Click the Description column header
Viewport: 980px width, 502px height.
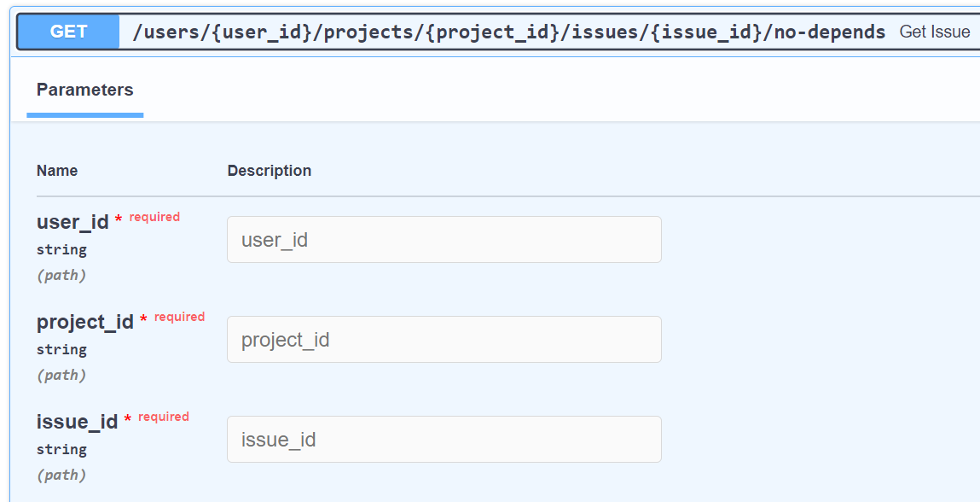pyautogui.click(x=269, y=170)
